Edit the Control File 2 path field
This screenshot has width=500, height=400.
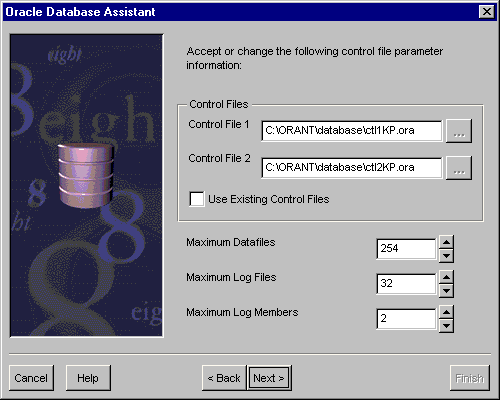pos(352,168)
